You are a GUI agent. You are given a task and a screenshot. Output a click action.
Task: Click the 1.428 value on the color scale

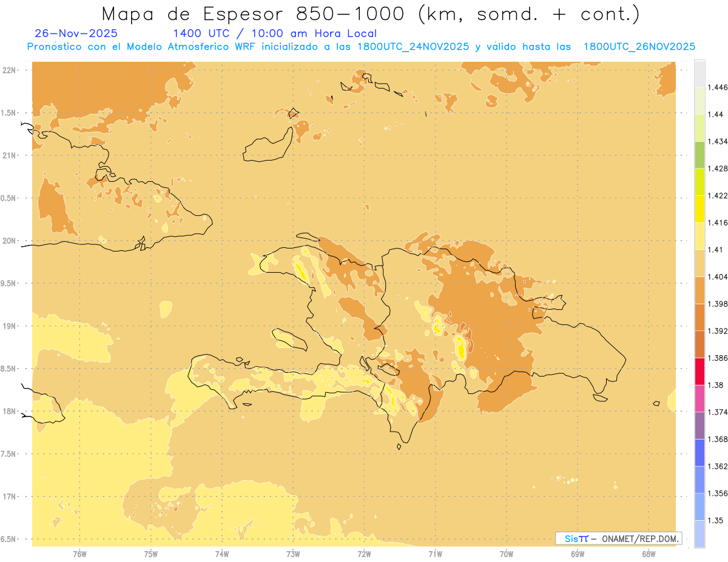(718, 169)
